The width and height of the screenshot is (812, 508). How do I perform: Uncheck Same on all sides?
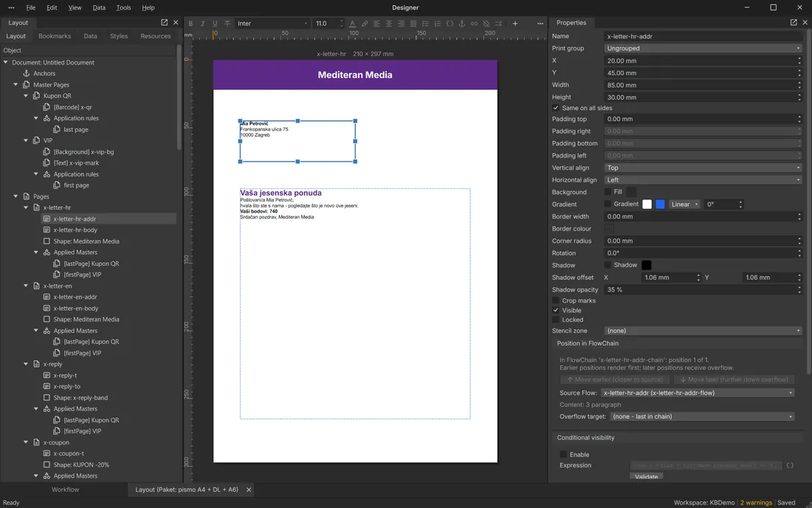pos(556,108)
